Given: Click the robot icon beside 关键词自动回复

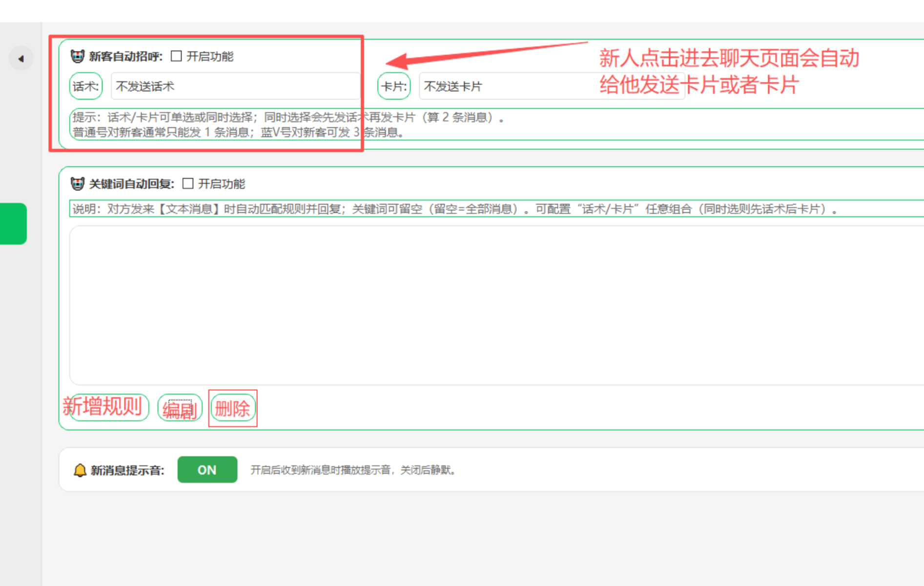Looking at the screenshot, I should click(78, 184).
